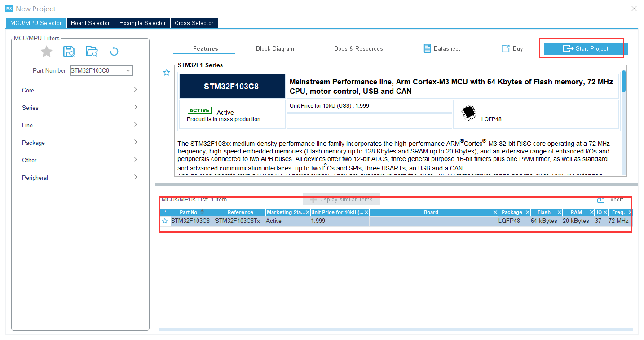Click the save search (floppy disk) icon
Screen dimensions: 644x340
coord(69,52)
